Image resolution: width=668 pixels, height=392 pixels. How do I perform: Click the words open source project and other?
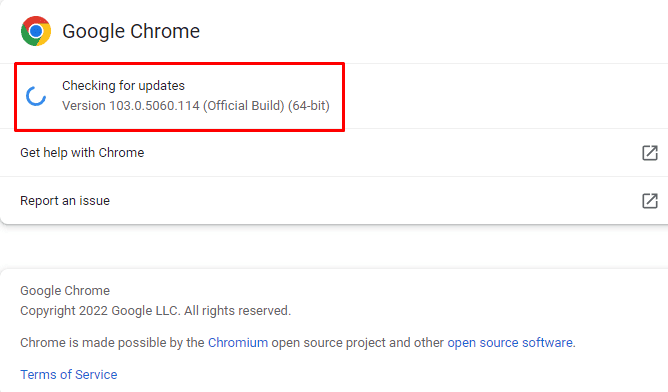pyautogui.click(x=357, y=343)
